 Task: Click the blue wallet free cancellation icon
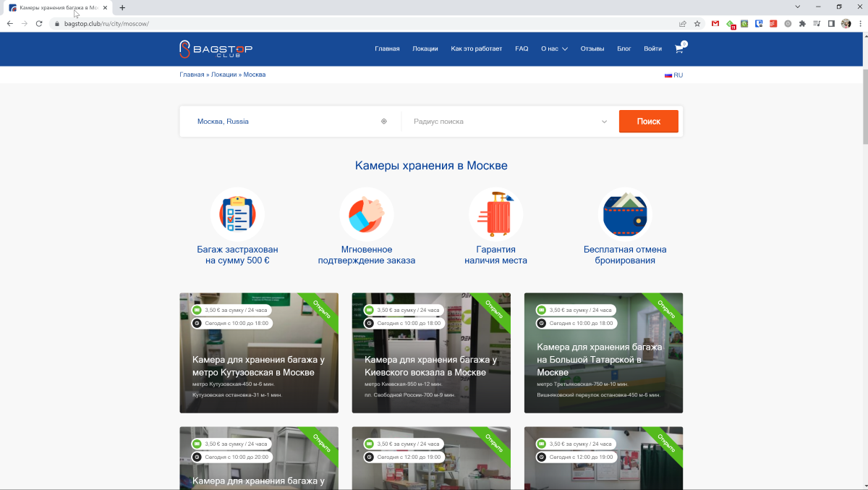[x=625, y=214]
